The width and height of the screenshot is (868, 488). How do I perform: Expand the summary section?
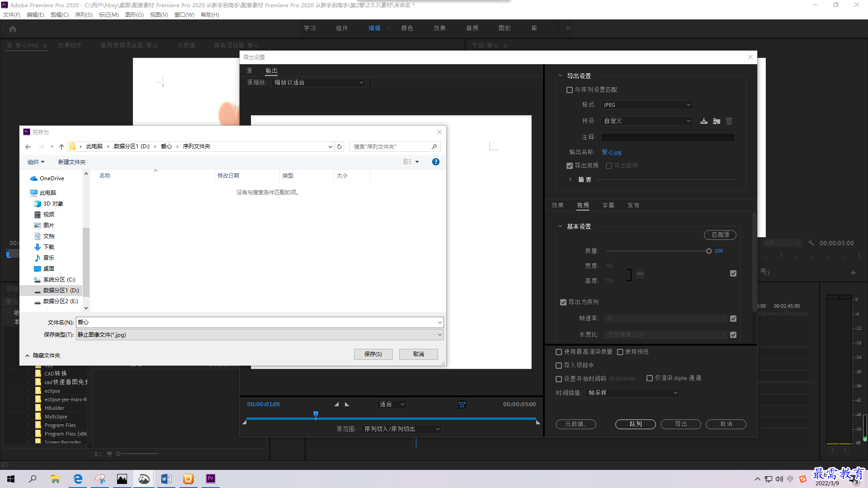(570, 179)
